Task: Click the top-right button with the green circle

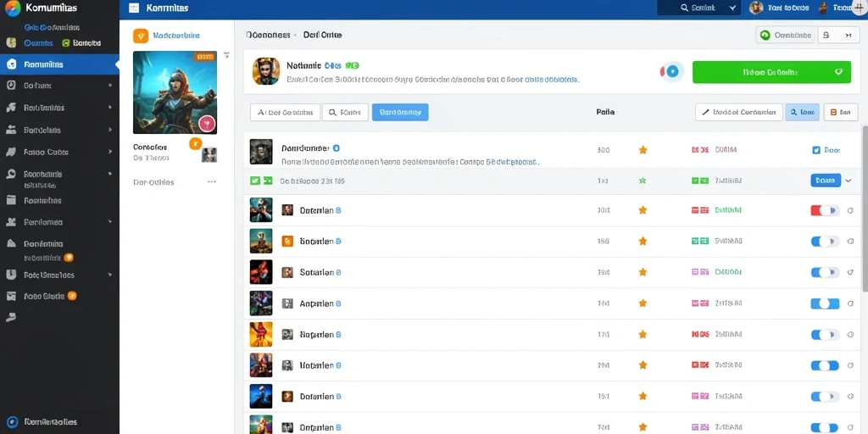Action: point(786,35)
